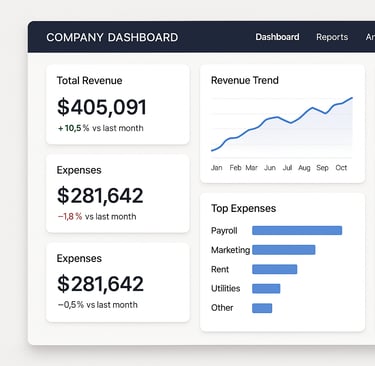Click the Top Expenses heading
The height and width of the screenshot is (366, 375).
click(244, 209)
